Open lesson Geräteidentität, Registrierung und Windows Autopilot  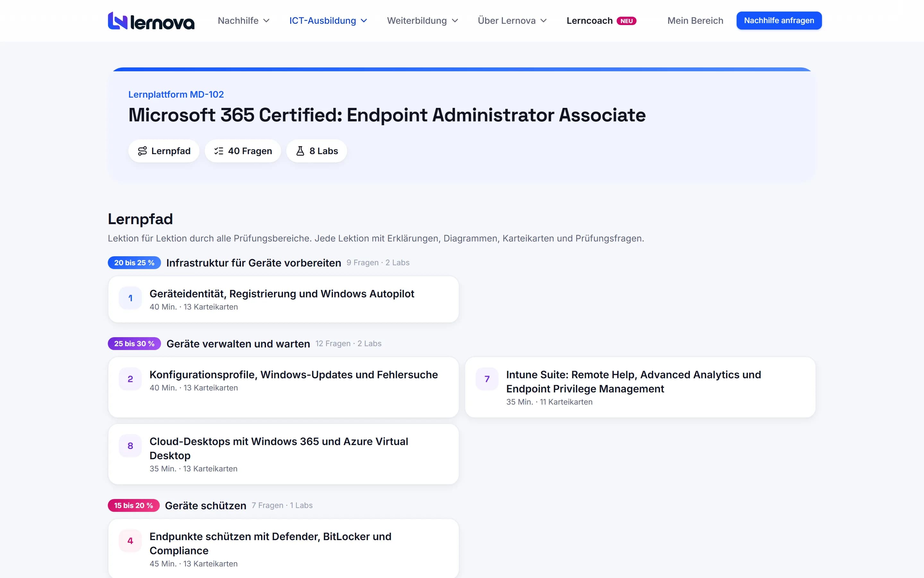[x=283, y=299]
